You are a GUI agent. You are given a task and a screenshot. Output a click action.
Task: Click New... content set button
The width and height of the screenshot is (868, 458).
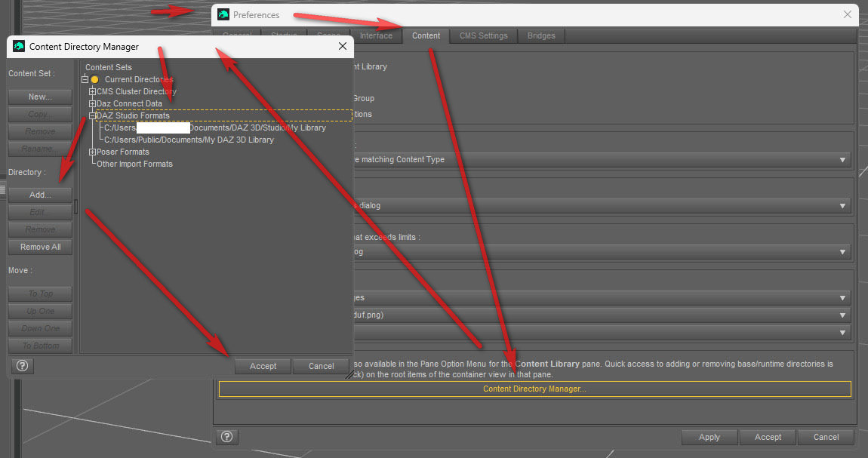click(x=40, y=97)
